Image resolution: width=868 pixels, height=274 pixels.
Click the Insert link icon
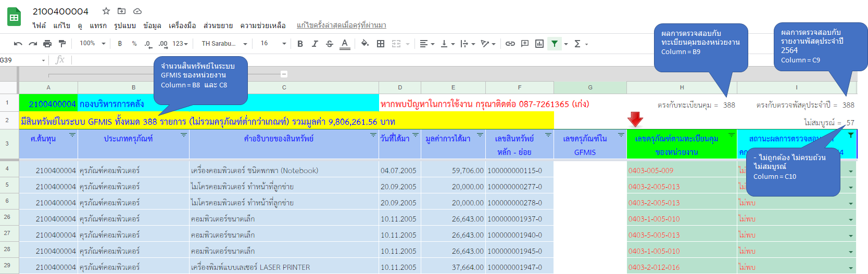510,44
